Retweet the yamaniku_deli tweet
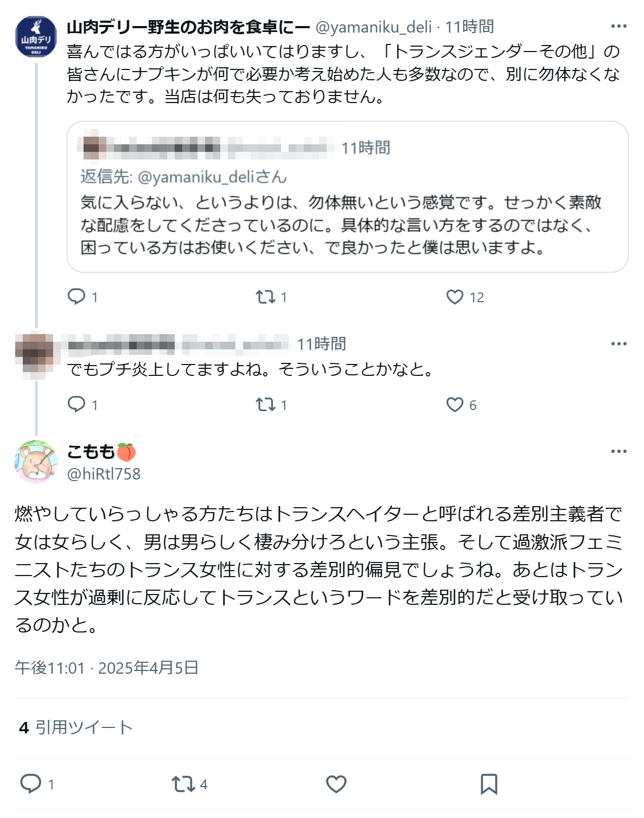The height and width of the screenshot is (818, 644). (266, 297)
